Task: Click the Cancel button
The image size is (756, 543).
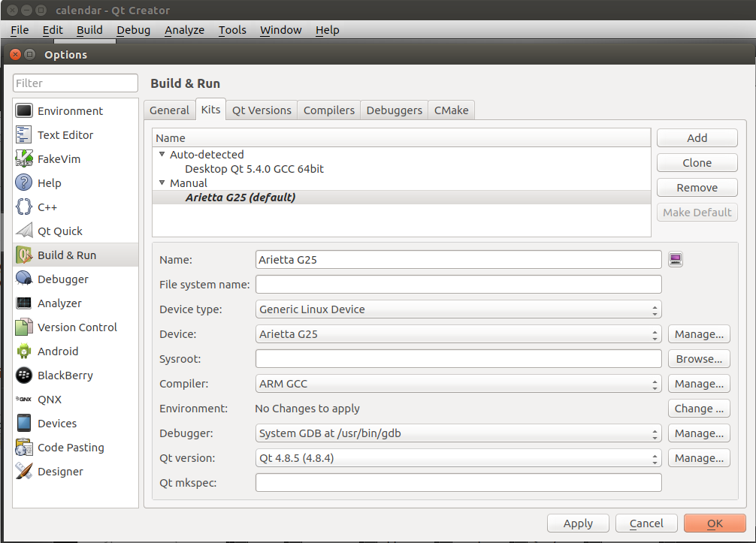Action: tap(646, 523)
